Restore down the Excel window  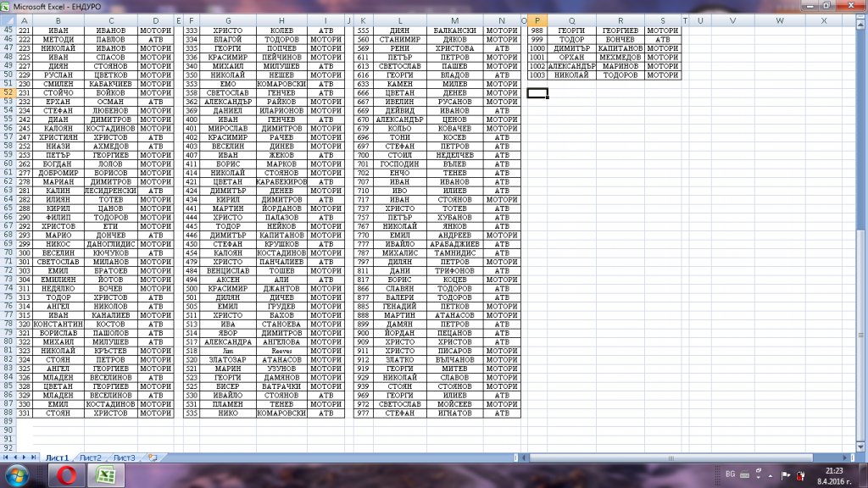[x=827, y=6]
